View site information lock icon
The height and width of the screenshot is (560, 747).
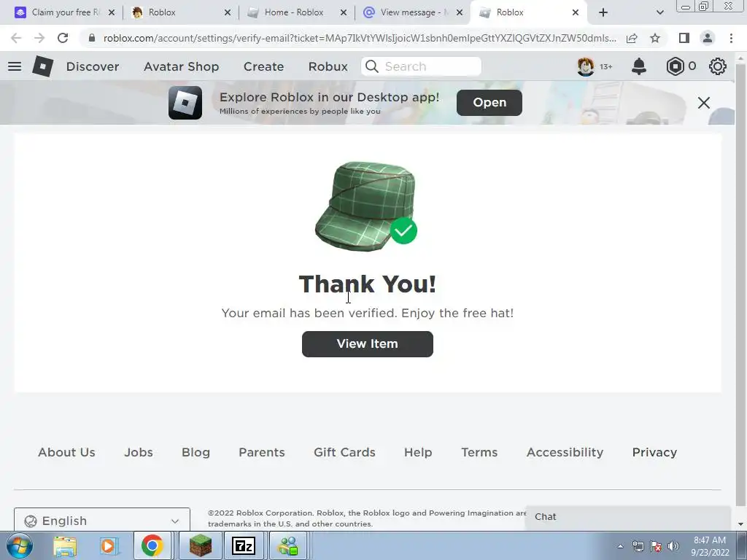(x=92, y=38)
